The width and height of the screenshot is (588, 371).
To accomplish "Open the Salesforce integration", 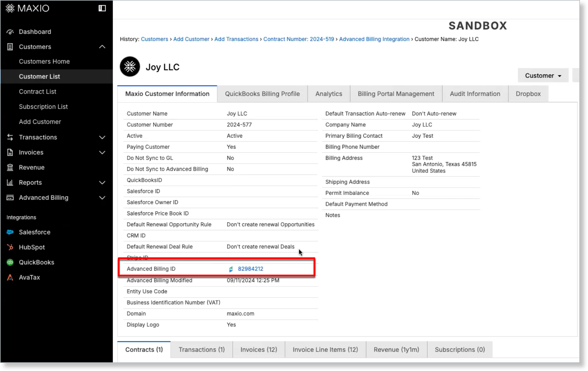I will point(34,232).
